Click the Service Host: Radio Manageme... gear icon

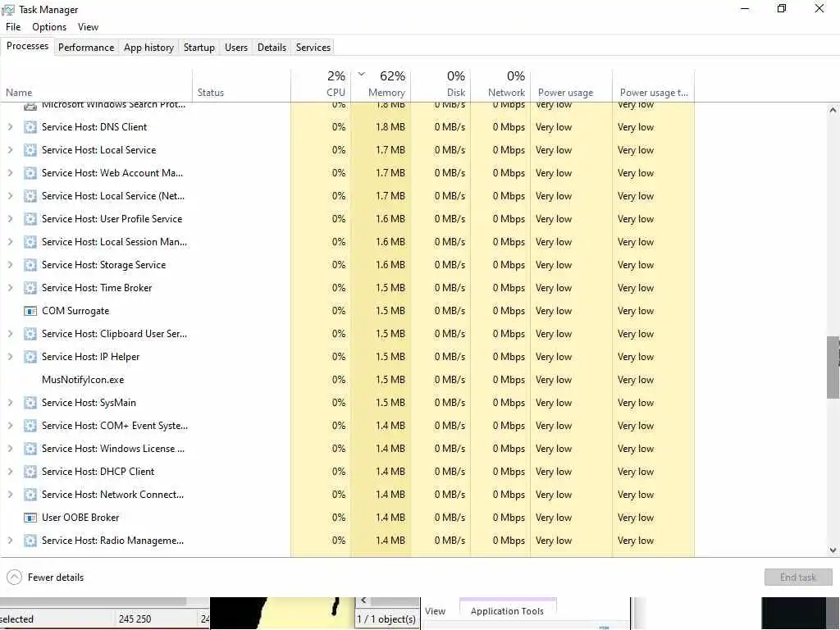click(30, 541)
